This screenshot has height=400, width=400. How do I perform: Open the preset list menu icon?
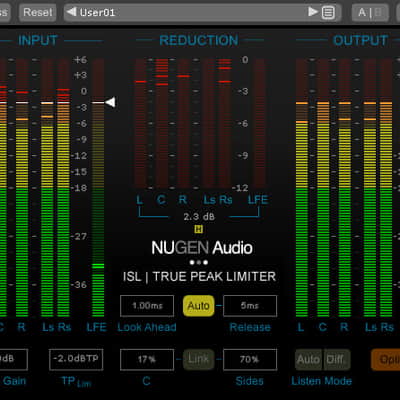click(x=328, y=13)
